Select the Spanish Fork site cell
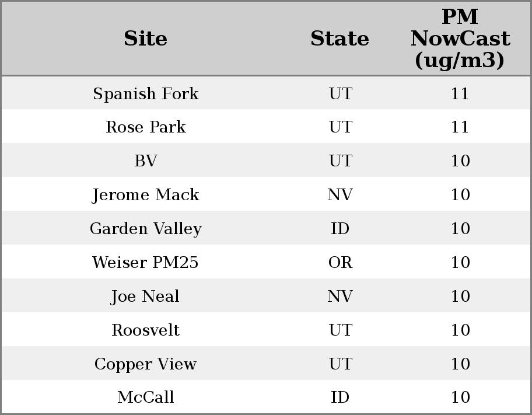Screen dimensions: 532x415 coord(145,93)
